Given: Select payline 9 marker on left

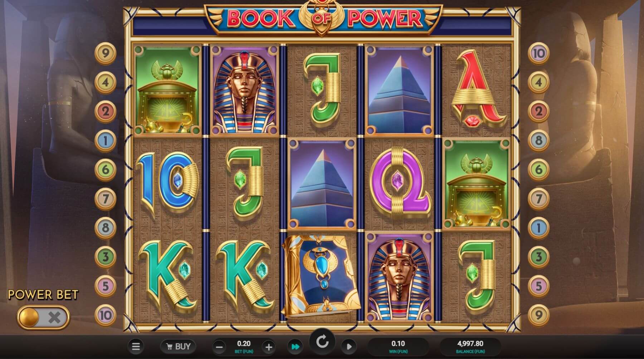Looking at the screenshot, I should click(x=106, y=53).
